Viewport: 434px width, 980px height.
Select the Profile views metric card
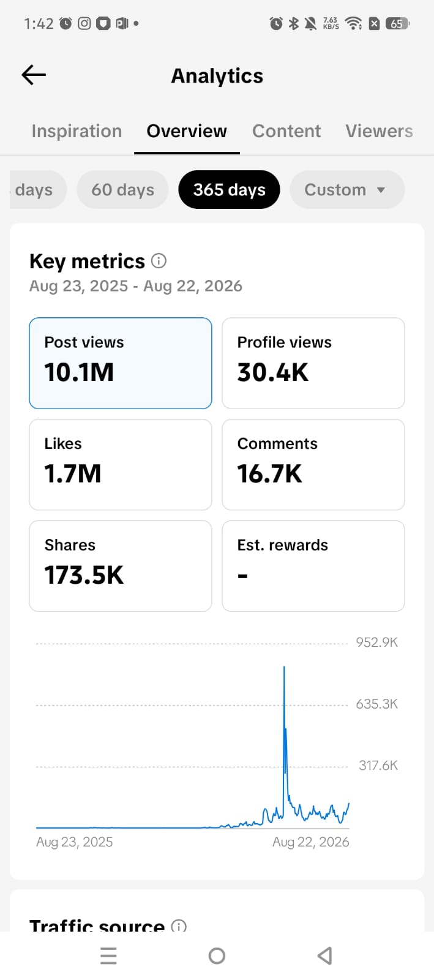(x=313, y=363)
